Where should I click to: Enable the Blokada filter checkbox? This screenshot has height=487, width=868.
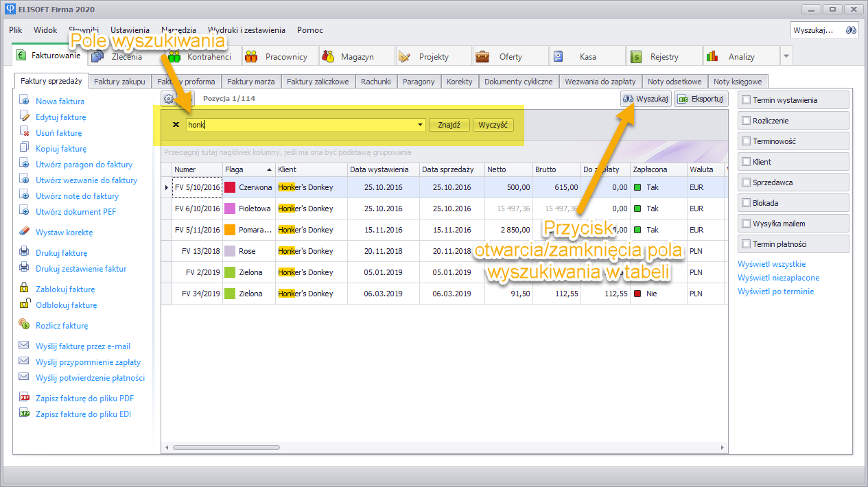[x=746, y=203]
